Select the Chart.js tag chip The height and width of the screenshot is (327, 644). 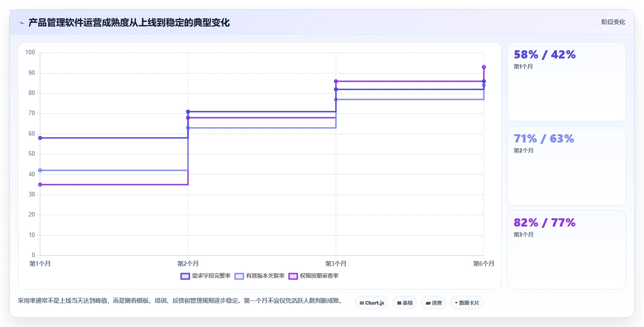pos(371,303)
